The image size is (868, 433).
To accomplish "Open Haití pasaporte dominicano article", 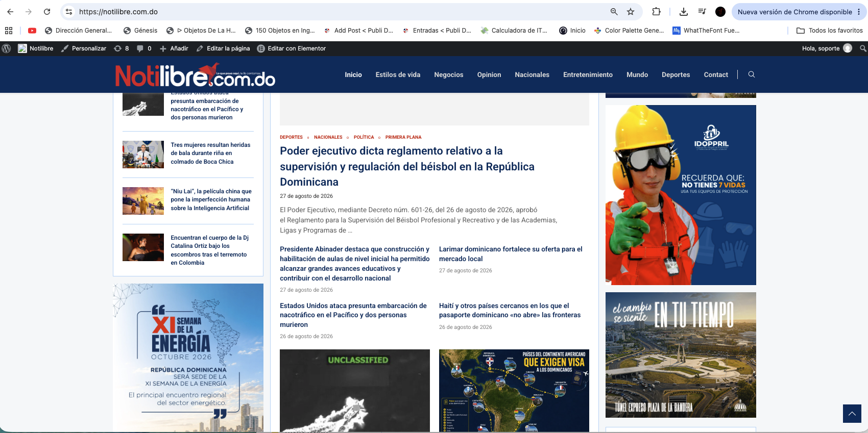I will 510,310.
